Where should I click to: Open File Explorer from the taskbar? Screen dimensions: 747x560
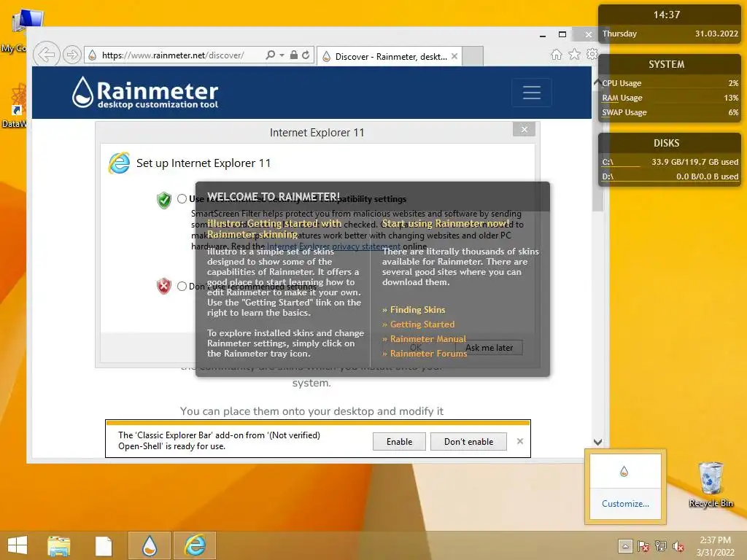[58, 545]
